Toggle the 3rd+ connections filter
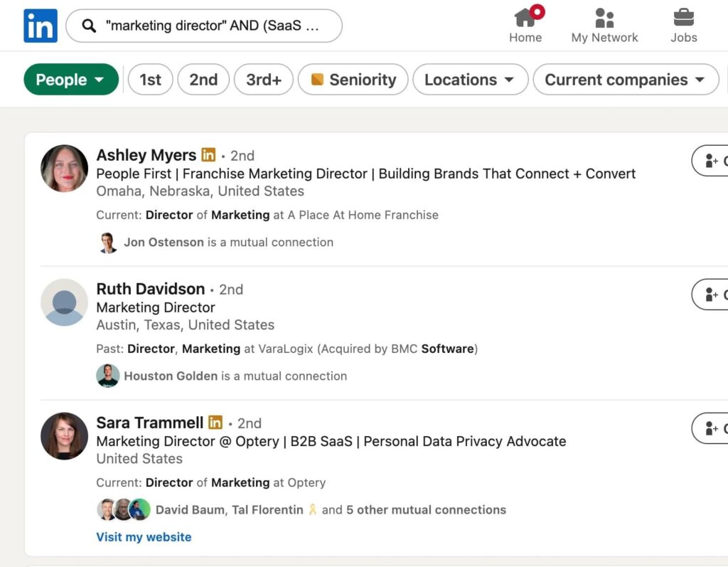The image size is (728, 567). 263,79
